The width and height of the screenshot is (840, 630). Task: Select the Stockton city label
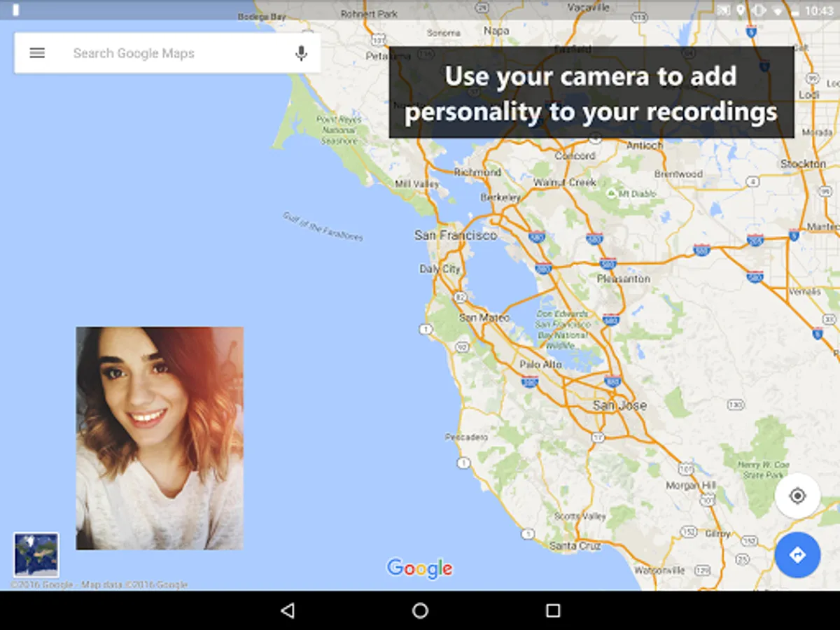pyautogui.click(x=803, y=164)
